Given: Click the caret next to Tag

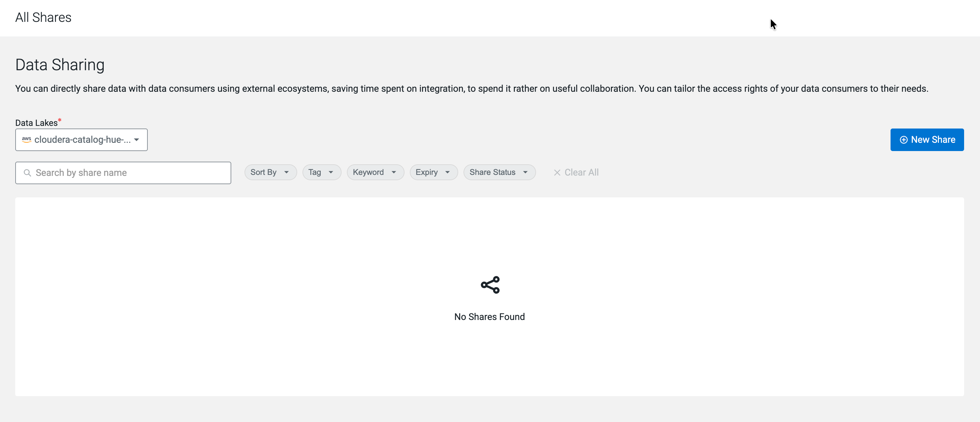Looking at the screenshot, I should pos(331,172).
